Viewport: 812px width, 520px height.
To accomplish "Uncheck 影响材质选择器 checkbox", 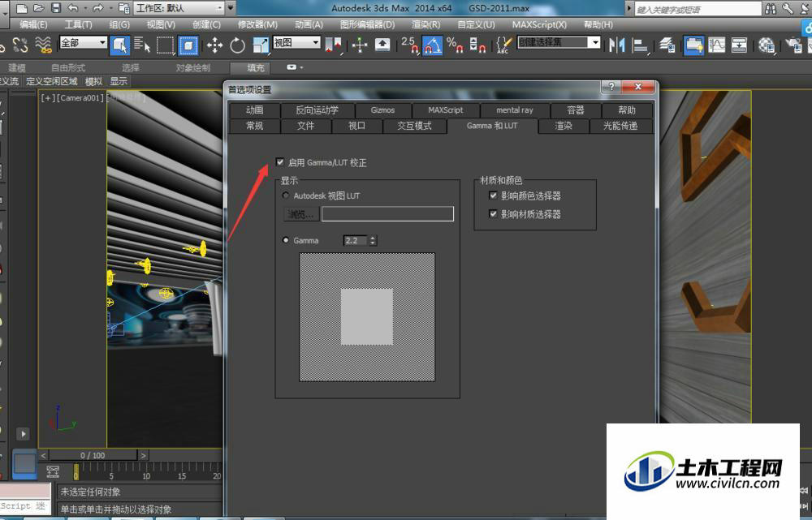I will (x=493, y=213).
